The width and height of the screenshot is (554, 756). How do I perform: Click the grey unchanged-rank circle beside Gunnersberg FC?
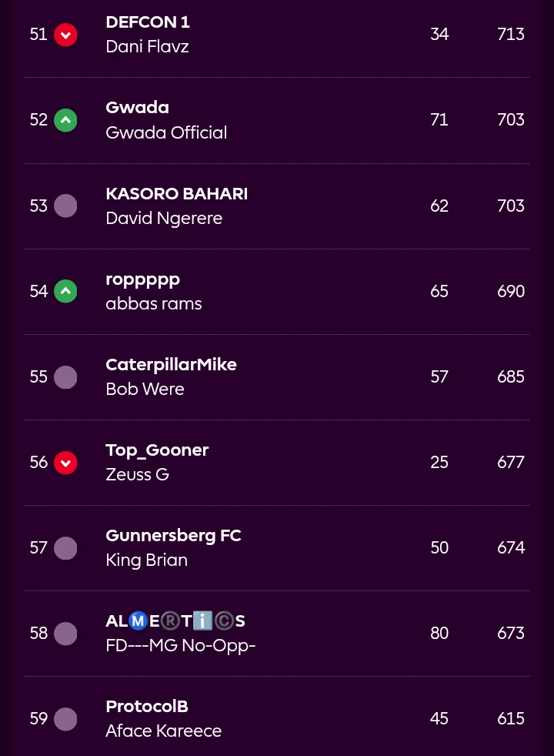pyautogui.click(x=65, y=547)
